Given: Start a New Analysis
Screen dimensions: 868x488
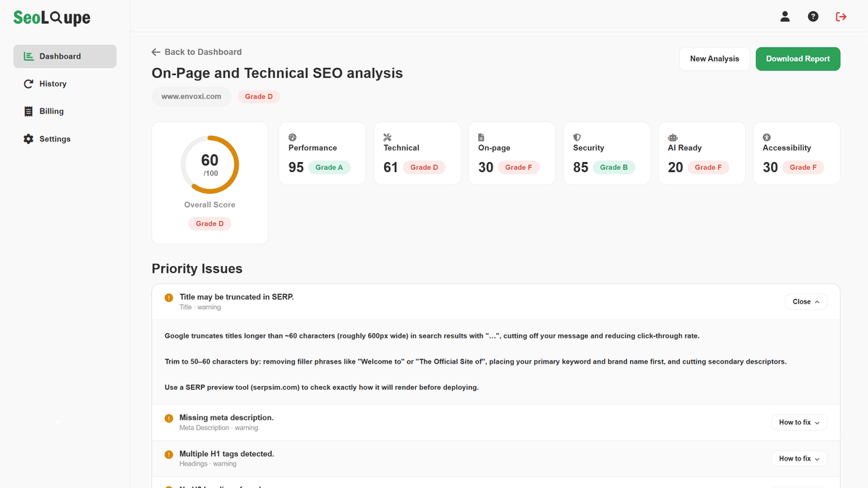Looking at the screenshot, I should click(x=715, y=59).
